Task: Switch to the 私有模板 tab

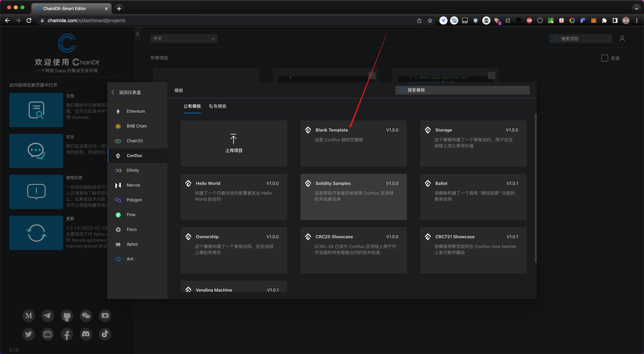Action: [218, 106]
